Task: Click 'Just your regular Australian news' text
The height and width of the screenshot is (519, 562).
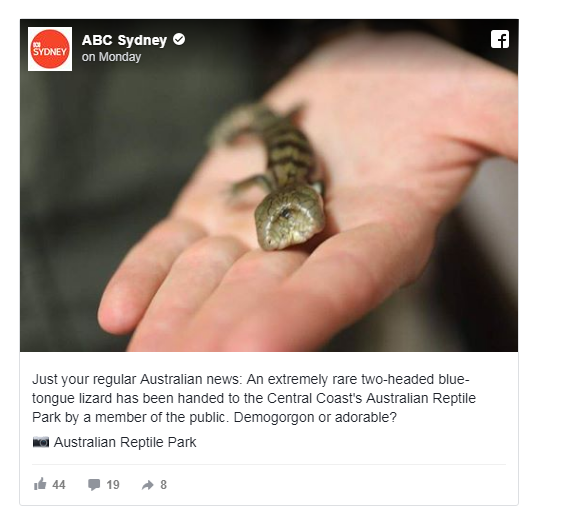Action: [x=135, y=379]
